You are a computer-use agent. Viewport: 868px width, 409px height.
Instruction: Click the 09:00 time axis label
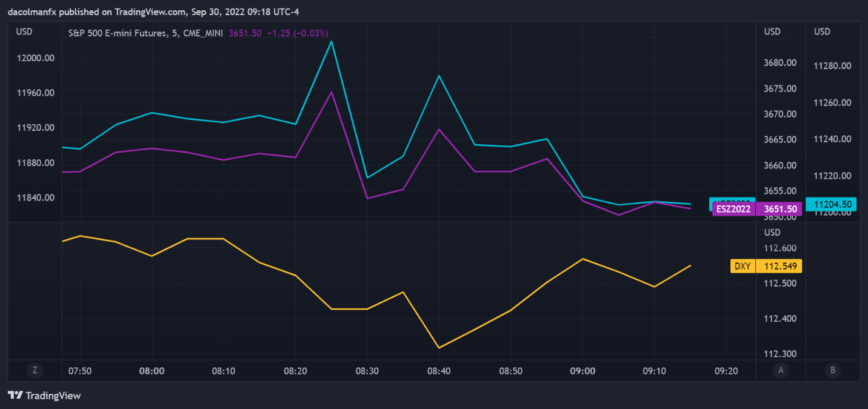pos(583,370)
